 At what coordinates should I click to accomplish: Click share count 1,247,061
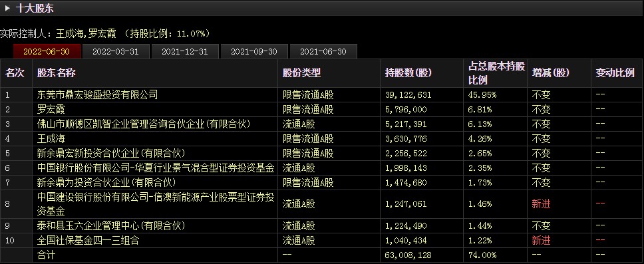pos(406,203)
